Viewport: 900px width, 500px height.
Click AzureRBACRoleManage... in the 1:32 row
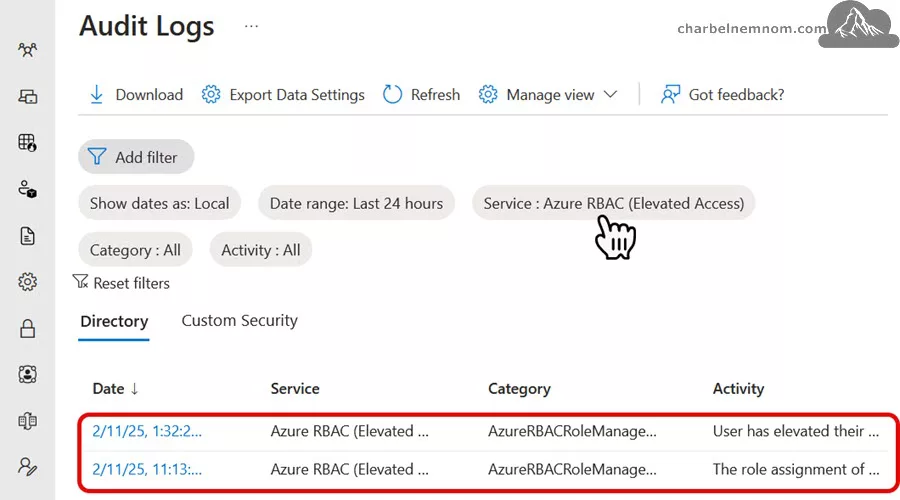572,431
